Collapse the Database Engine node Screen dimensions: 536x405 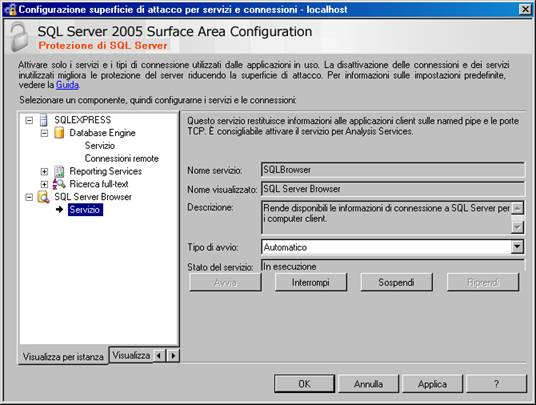tap(44, 133)
